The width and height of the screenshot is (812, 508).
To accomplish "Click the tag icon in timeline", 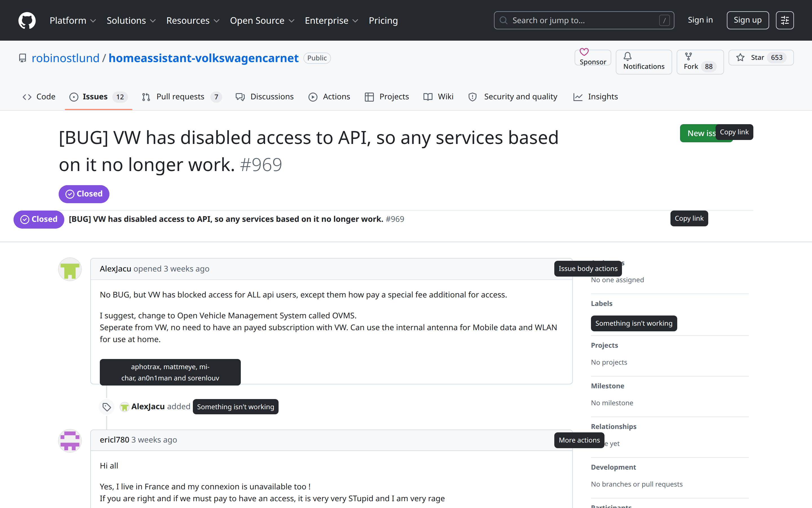I will [107, 407].
